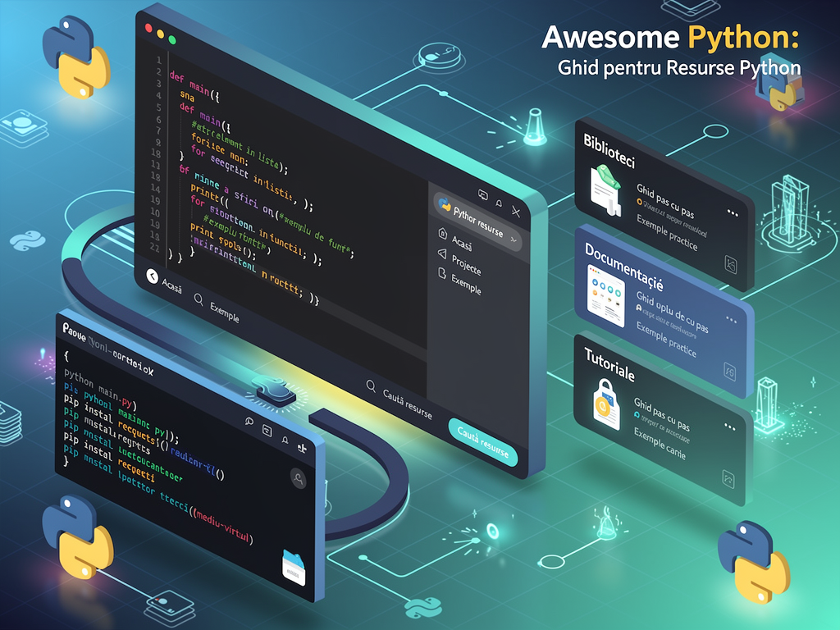Click the corner square icon on Tutoriale card
This screenshot has width=840, height=630.
[728, 478]
